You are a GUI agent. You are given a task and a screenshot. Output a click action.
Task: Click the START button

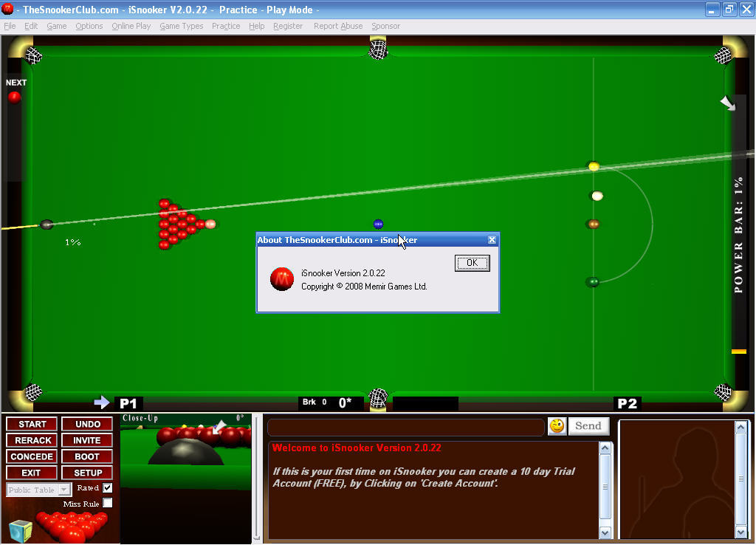[x=32, y=424]
